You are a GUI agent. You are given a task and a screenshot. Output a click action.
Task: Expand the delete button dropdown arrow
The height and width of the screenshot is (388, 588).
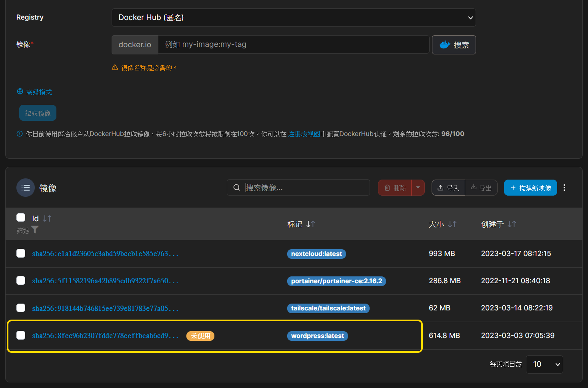pyautogui.click(x=418, y=188)
